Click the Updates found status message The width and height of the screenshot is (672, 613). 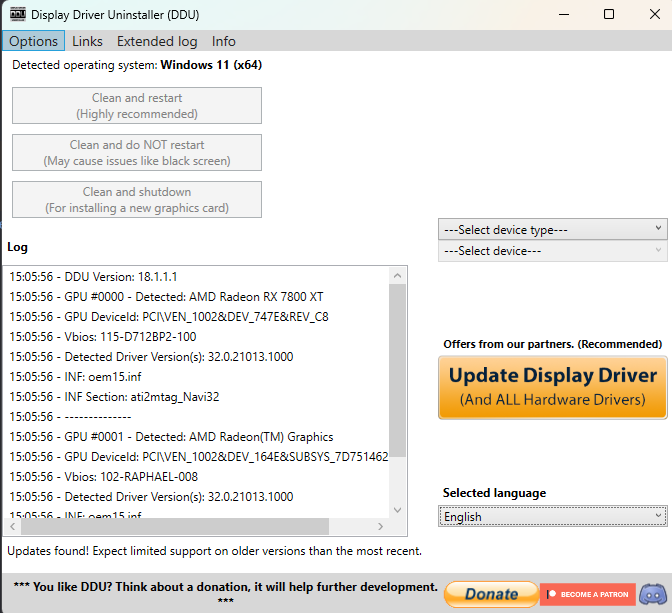(x=214, y=551)
